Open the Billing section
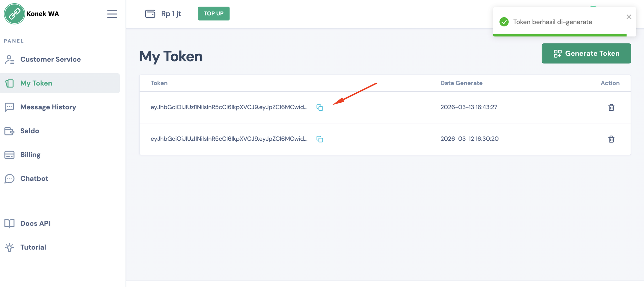 [x=30, y=155]
